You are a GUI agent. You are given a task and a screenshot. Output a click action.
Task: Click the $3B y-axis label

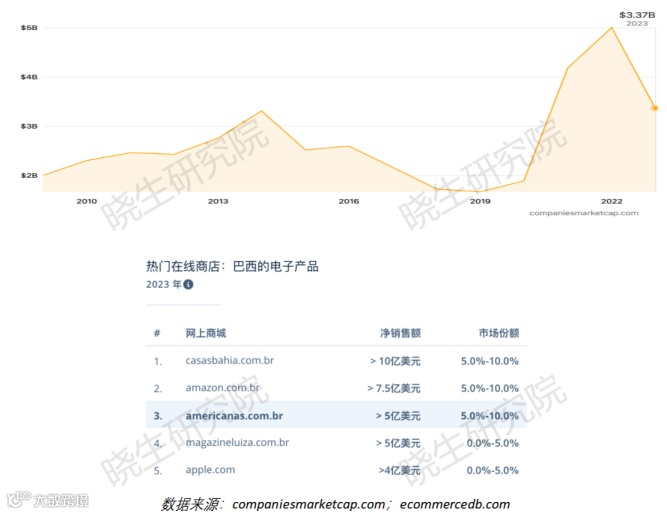coord(29,126)
